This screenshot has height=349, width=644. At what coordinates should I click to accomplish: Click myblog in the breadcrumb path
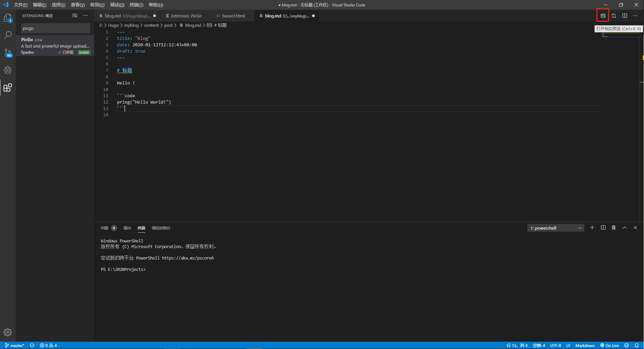point(131,25)
